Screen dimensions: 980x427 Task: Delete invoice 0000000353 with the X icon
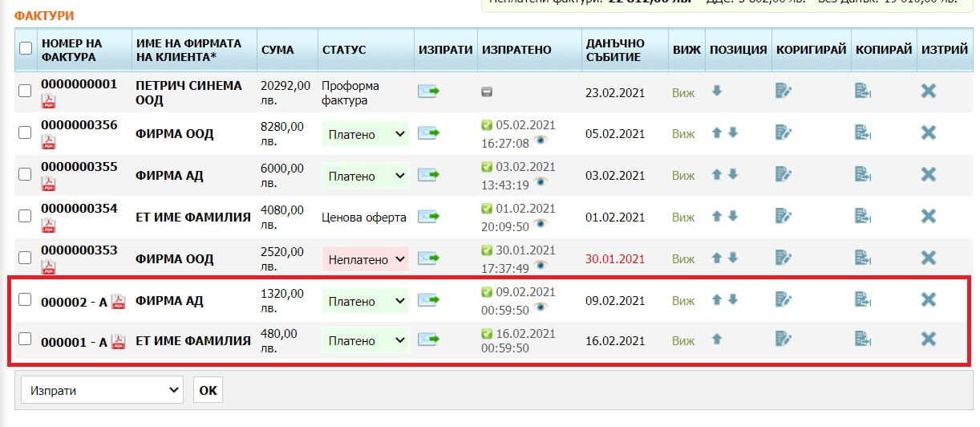click(x=929, y=258)
